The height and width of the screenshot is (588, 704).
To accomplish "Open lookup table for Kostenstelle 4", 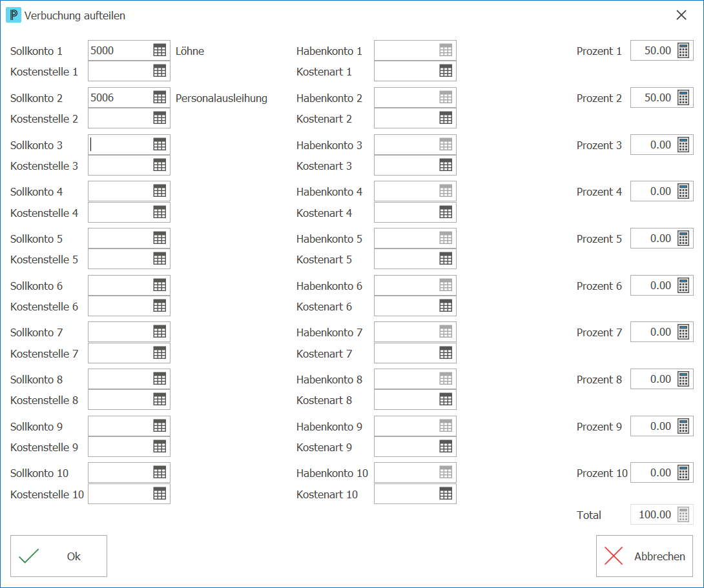I will [x=160, y=212].
